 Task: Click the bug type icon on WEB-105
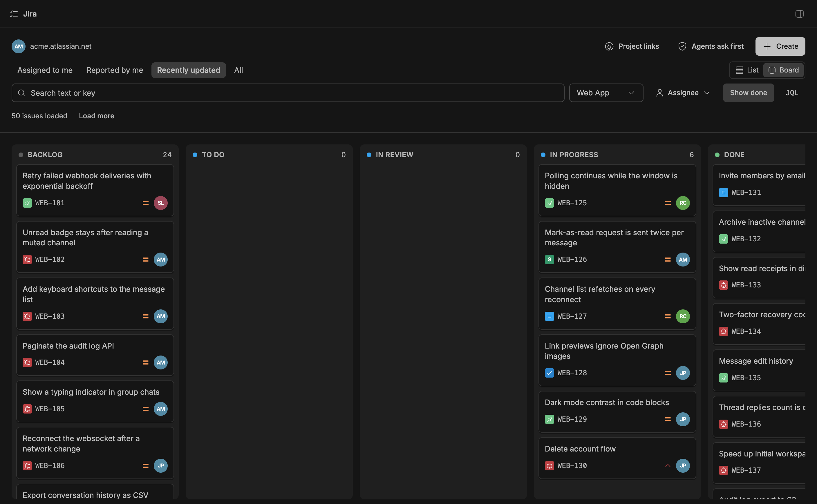[27, 409]
